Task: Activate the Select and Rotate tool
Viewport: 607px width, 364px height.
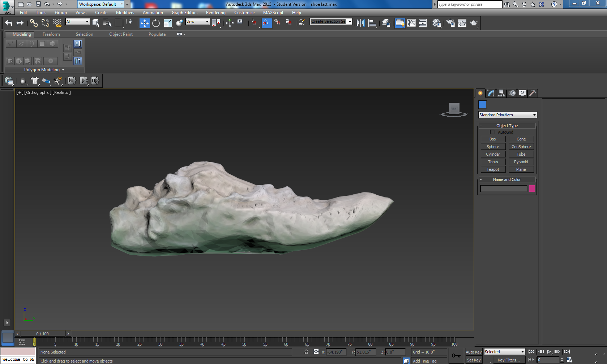Action: click(156, 23)
